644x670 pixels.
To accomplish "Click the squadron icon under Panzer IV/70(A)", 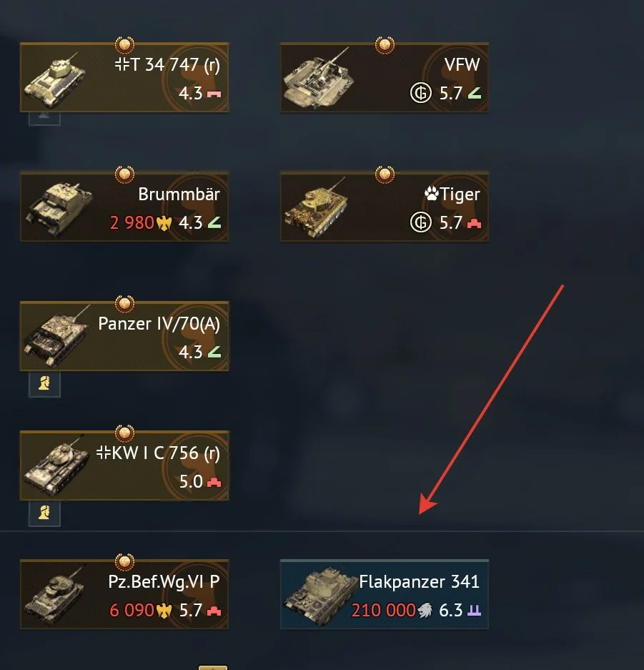I will tap(44, 384).
